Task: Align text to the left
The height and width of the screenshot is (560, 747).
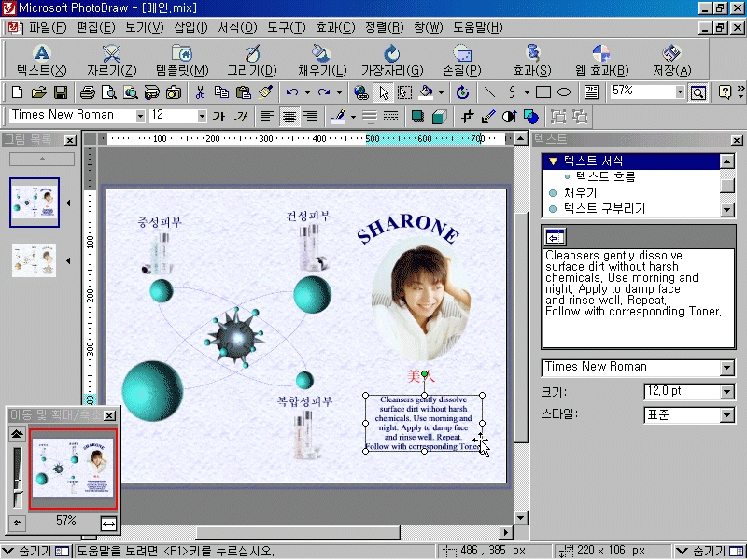Action: tap(267, 116)
